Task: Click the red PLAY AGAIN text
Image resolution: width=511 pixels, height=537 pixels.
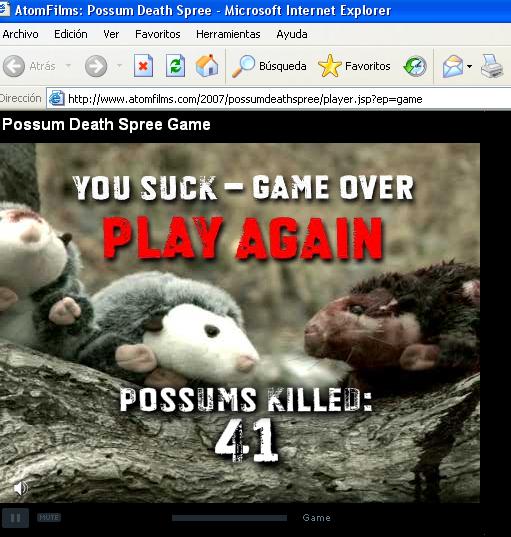Action: coord(242,238)
